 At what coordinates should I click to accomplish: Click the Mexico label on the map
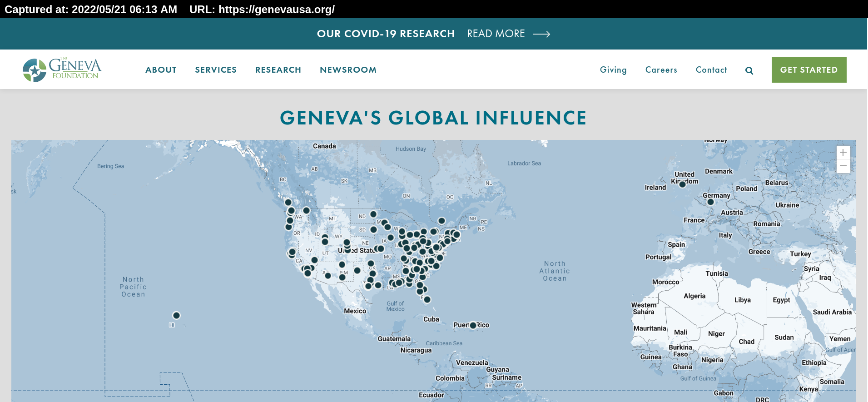(355, 311)
